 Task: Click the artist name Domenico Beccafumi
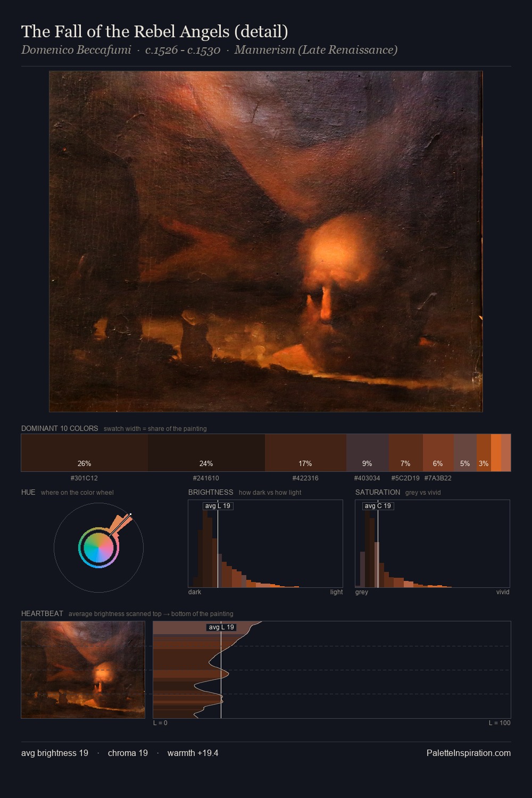(x=76, y=50)
